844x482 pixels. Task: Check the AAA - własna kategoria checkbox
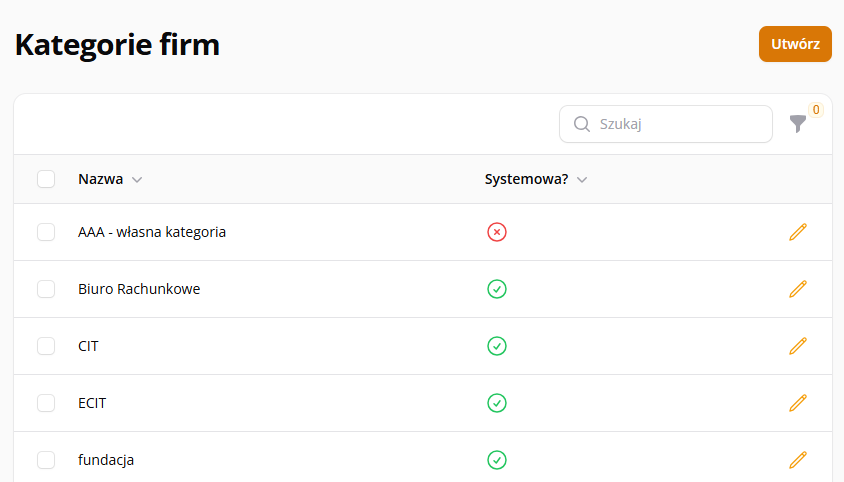(x=46, y=232)
